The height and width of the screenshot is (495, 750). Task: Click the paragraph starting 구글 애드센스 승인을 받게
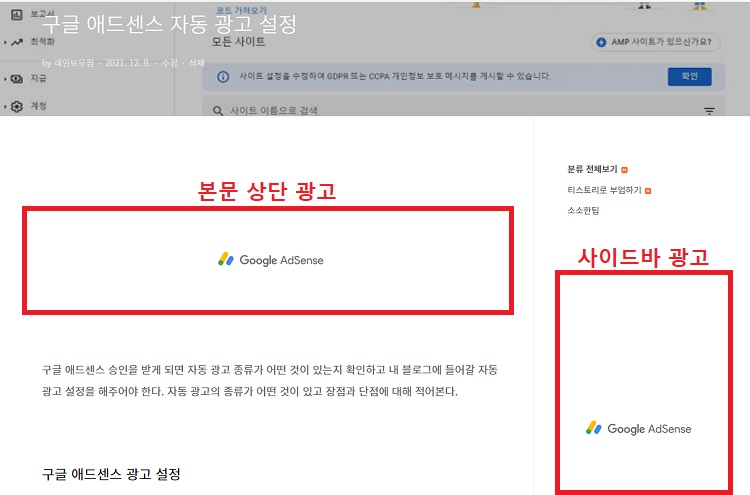point(270,380)
